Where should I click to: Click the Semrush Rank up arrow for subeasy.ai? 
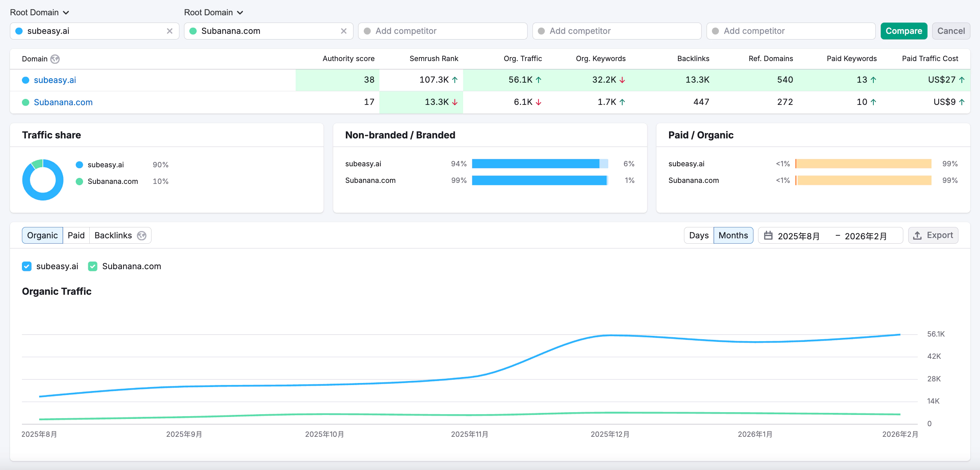click(454, 80)
